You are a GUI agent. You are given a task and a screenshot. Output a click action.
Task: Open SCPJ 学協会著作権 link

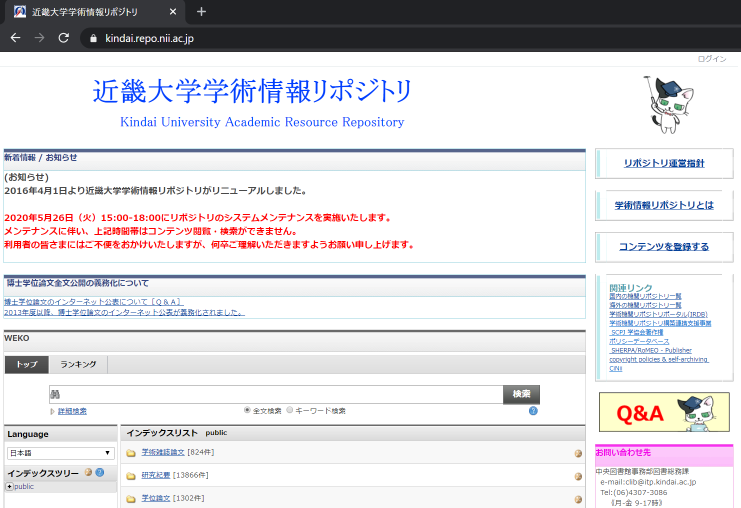(637, 332)
